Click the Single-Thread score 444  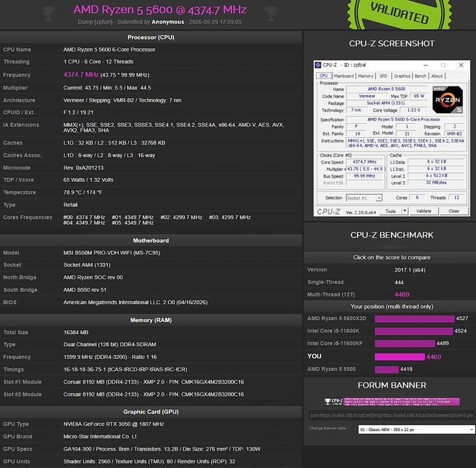click(x=399, y=283)
